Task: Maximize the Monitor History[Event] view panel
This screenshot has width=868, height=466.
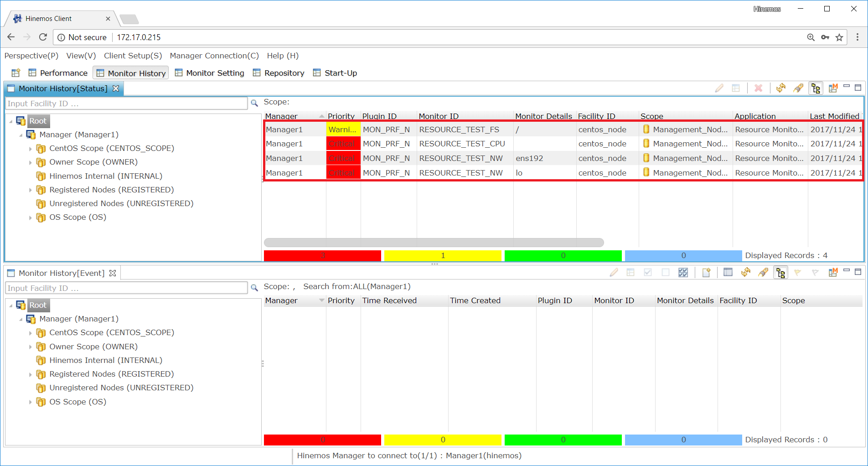Action: click(858, 272)
